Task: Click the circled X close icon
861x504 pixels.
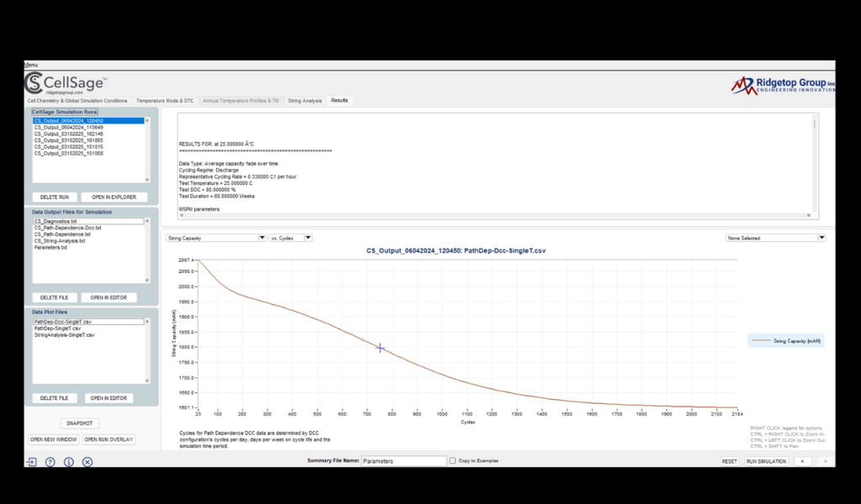Action: pyautogui.click(x=87, y=462)
